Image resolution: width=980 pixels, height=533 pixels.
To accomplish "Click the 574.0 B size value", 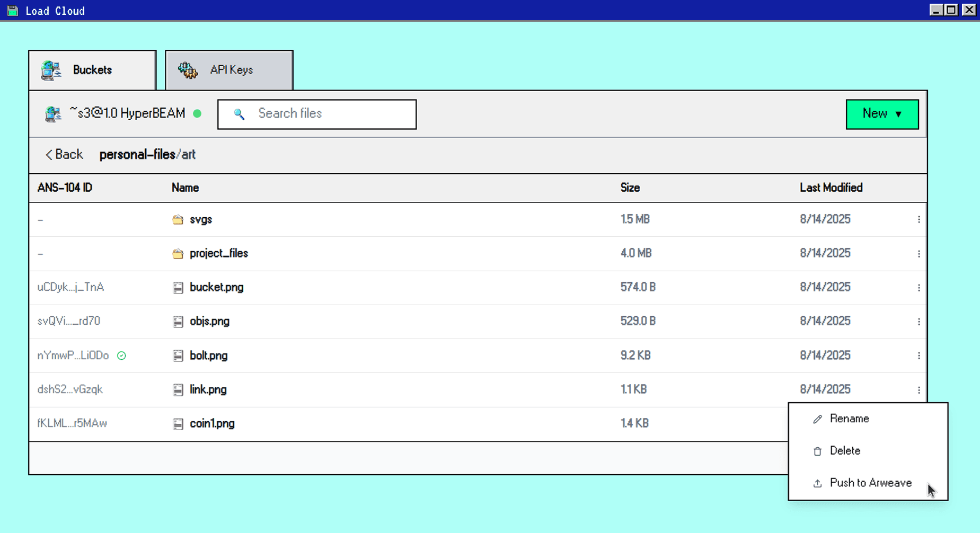I will click(638, 287).
